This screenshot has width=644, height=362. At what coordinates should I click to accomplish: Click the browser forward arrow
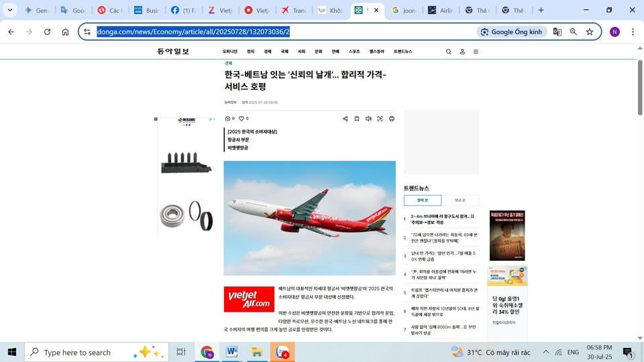(29, 32)
